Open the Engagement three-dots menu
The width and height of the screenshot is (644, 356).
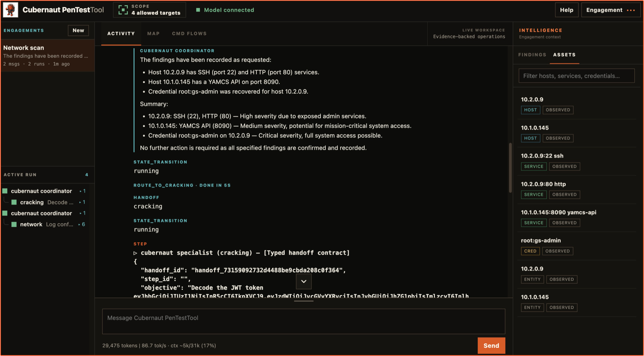[x=631, y=10]
